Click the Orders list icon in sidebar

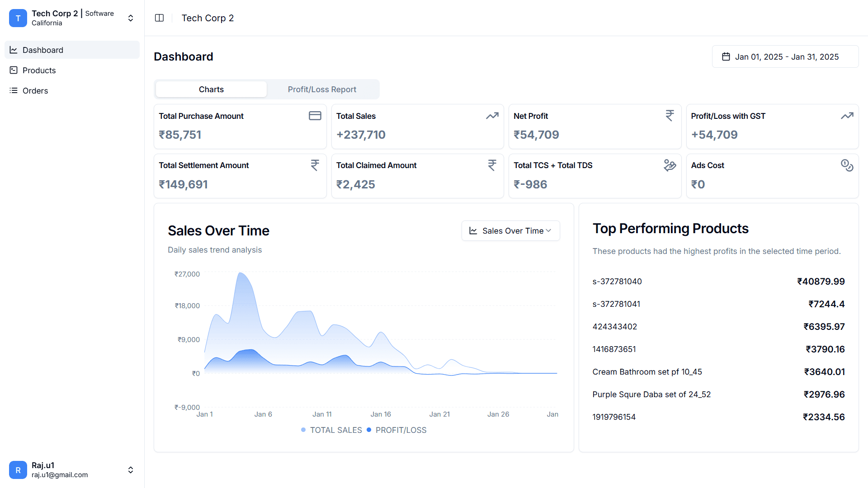[x=14, y=90]
